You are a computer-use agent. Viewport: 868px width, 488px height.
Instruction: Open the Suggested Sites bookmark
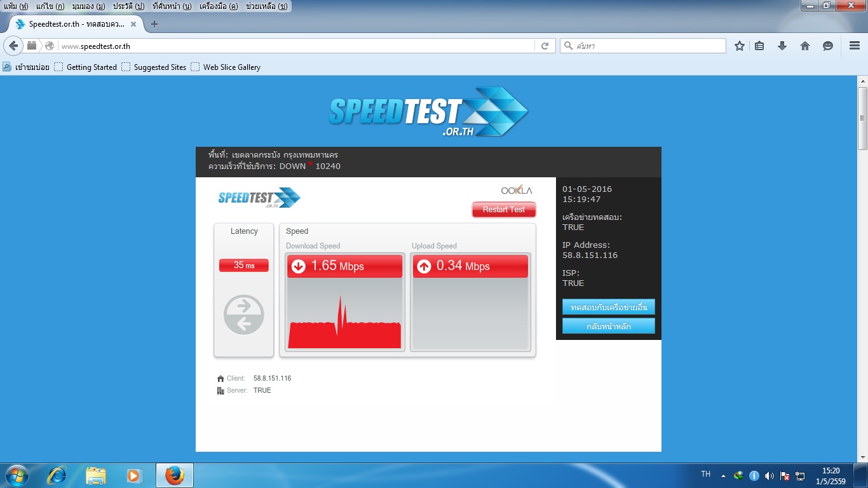[154, 67]
